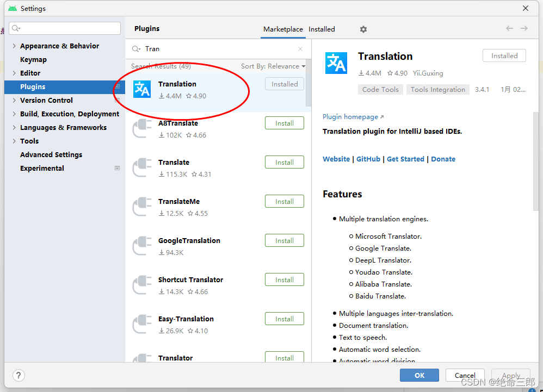Install the Translate plugin
Viewport: 543px width, 392px height.
[x=285, y=162]
